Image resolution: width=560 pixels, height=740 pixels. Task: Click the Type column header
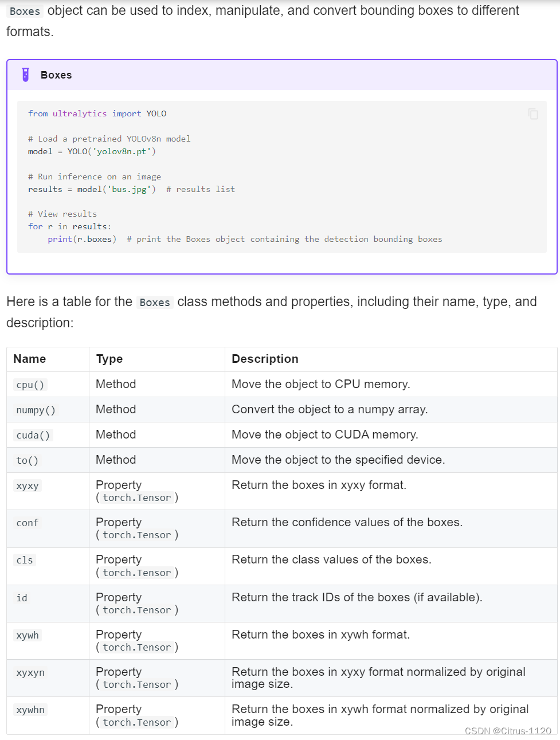tap(109, 359)
